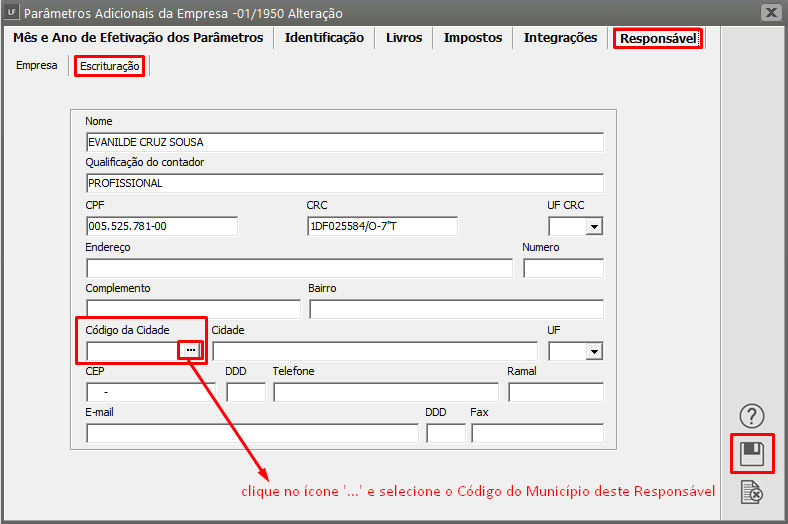The height and width of the screenshot is (524, 788).
Task: Focus the E-mail input field
Action: (x=252, y=433)
